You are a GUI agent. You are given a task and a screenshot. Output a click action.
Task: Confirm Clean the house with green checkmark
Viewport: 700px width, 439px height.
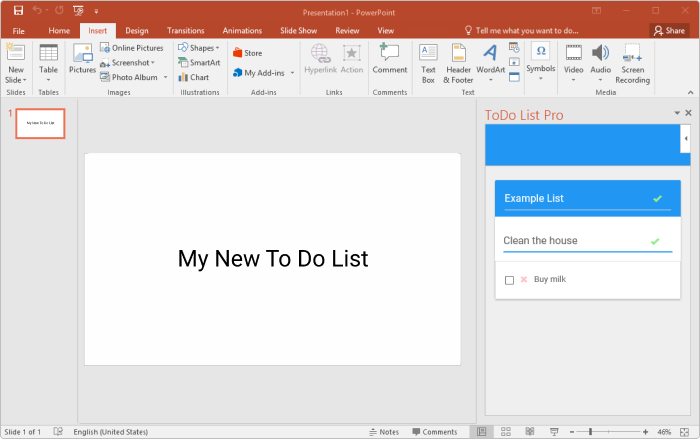(x=655, y=242)
